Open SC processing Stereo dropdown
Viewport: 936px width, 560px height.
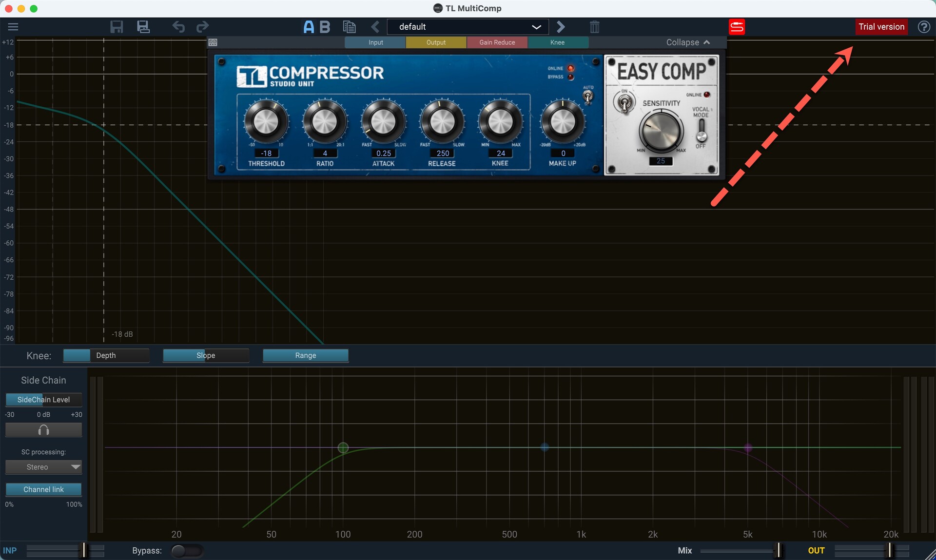pos(43,467)
